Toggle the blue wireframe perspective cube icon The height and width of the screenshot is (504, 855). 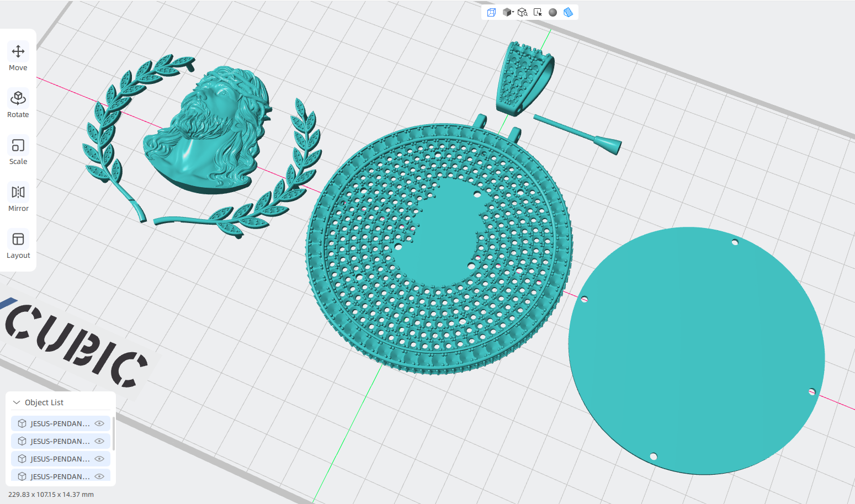click(491, 12)
